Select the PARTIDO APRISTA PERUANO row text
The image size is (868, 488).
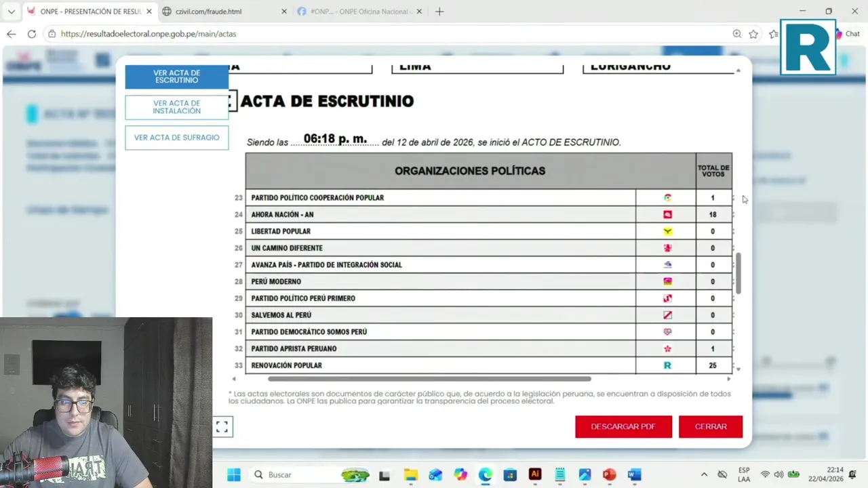294,348
